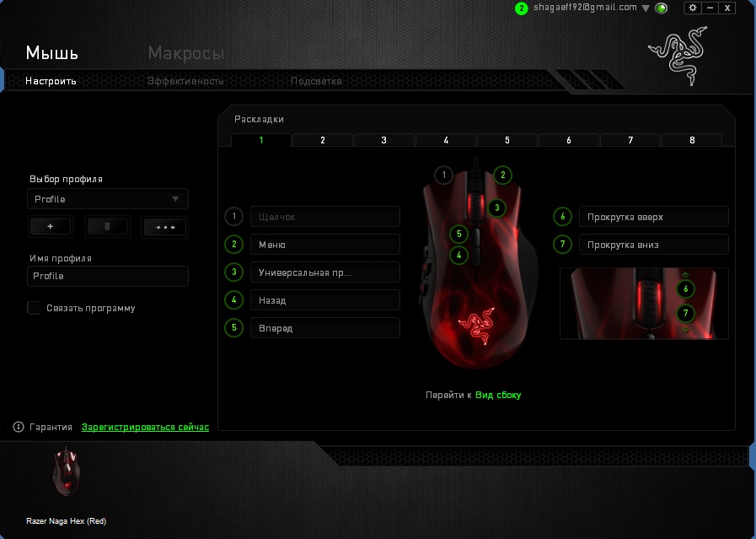Open the Подсветка subtab
756x539 pixels.
[316, 81]
